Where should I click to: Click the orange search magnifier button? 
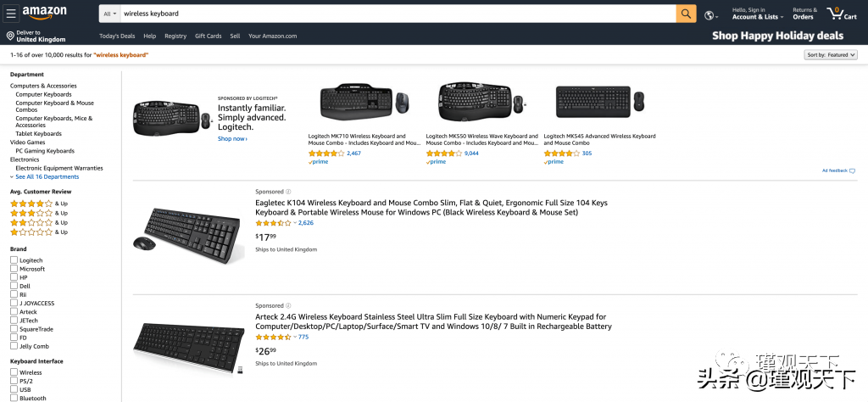(686, 14)
